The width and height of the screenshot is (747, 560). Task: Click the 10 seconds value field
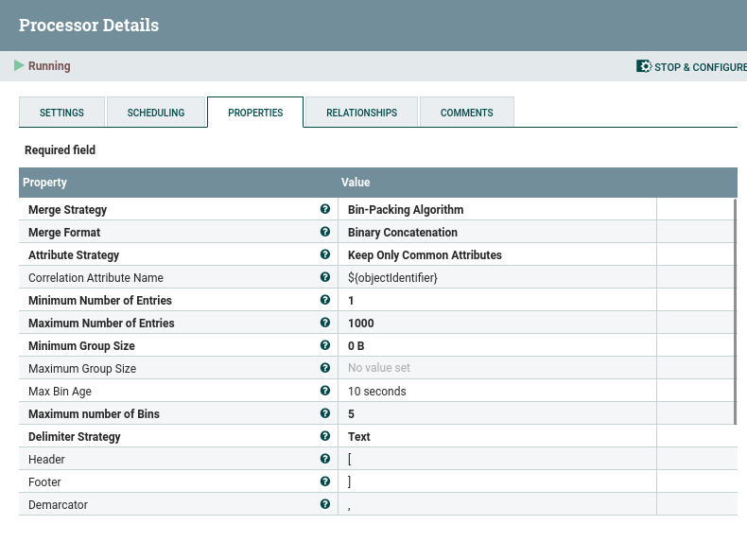377,392
